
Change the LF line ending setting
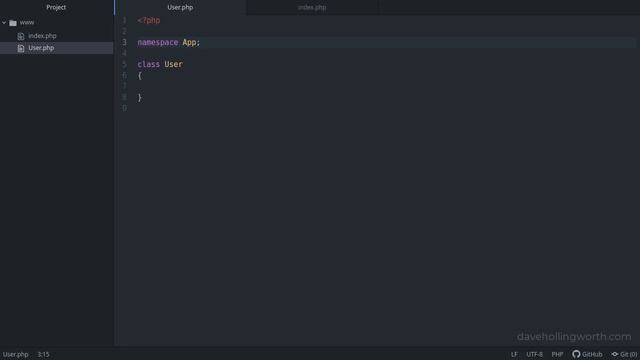click(514, 354)
